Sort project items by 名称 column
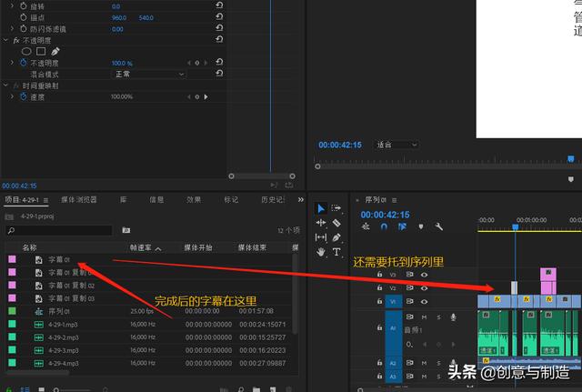Viewport: 582px width, 392px height. (29, 247)
